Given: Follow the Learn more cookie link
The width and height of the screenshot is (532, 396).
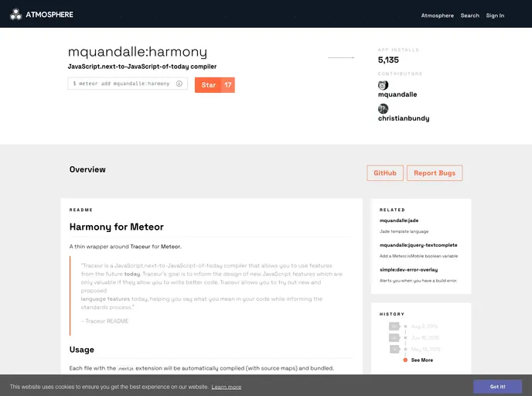Looking at the screenshot, I should pyautogui.click(x=227, y=387).
